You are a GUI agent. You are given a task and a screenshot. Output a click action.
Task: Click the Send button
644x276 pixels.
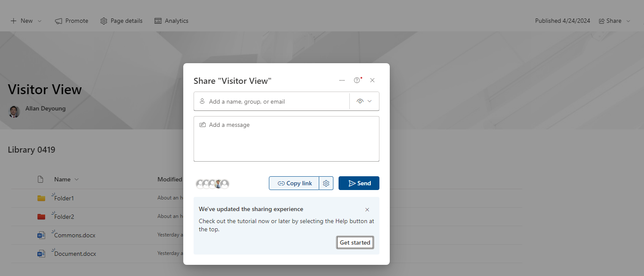pos(359,183)
